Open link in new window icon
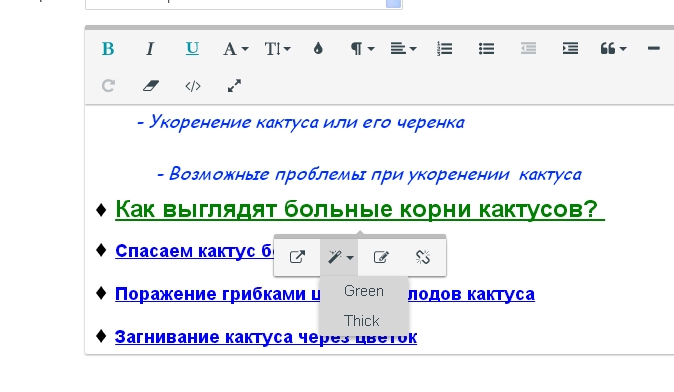The height and width of the screenshot is (392, 674). tap(297, 257)
